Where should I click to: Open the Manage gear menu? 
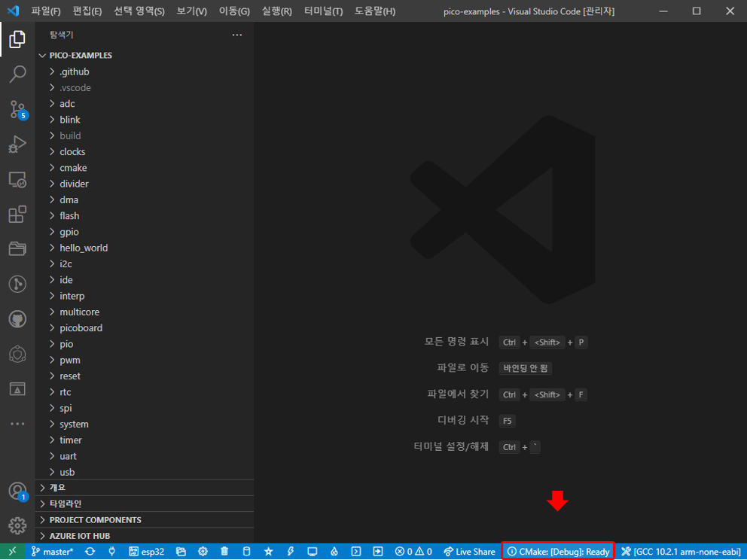click(17, 525)
